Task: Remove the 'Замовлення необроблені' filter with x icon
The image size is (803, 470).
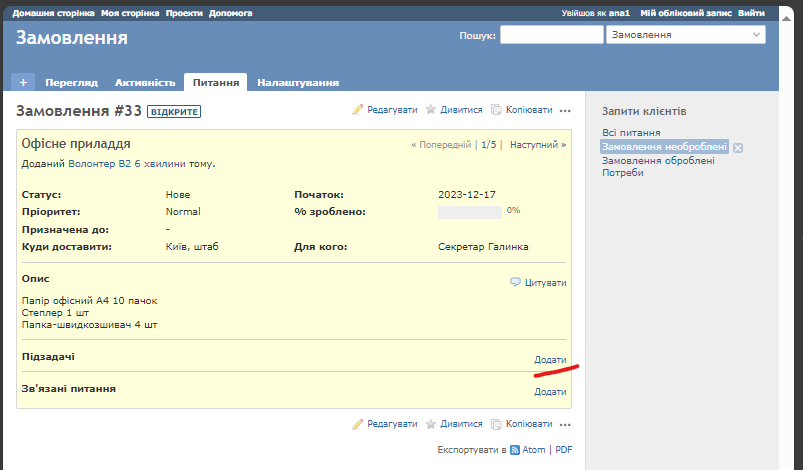Action: coord(738,148)
